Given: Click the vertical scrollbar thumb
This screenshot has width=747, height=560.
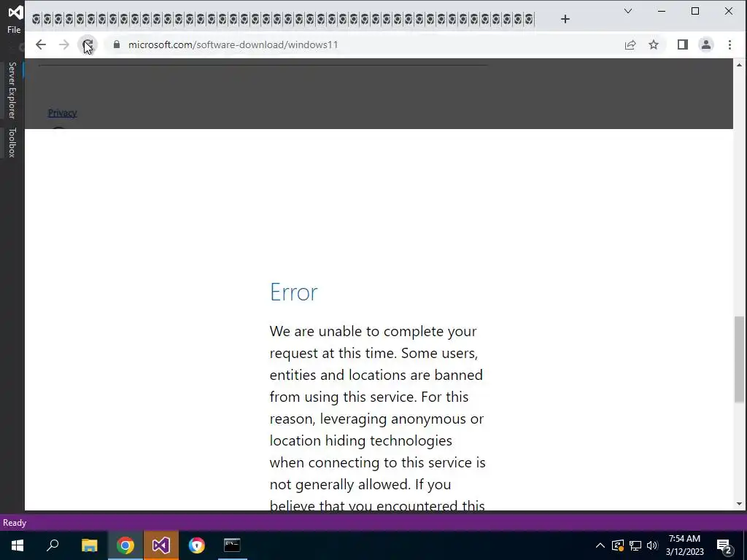Looking at the screenshot, I should pos(740,359).
